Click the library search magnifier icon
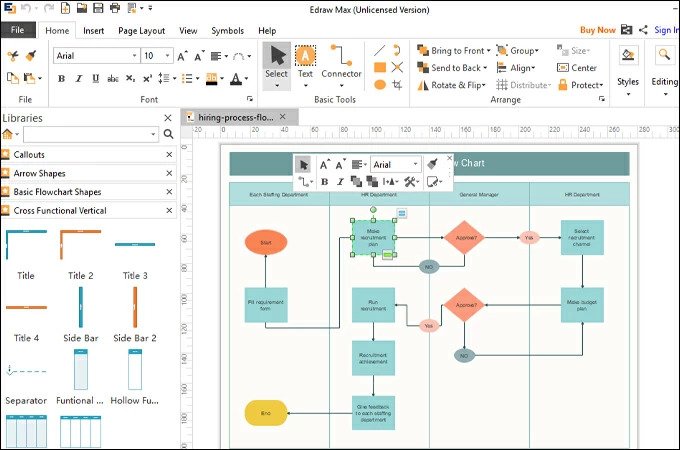 tap(168, 134)
